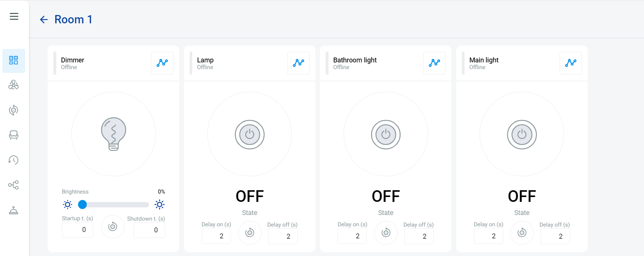Image resolution: width=644 pixels, height=256 pixels.
Task: Open the fan icon in sidebar
Action: point(14,85)
